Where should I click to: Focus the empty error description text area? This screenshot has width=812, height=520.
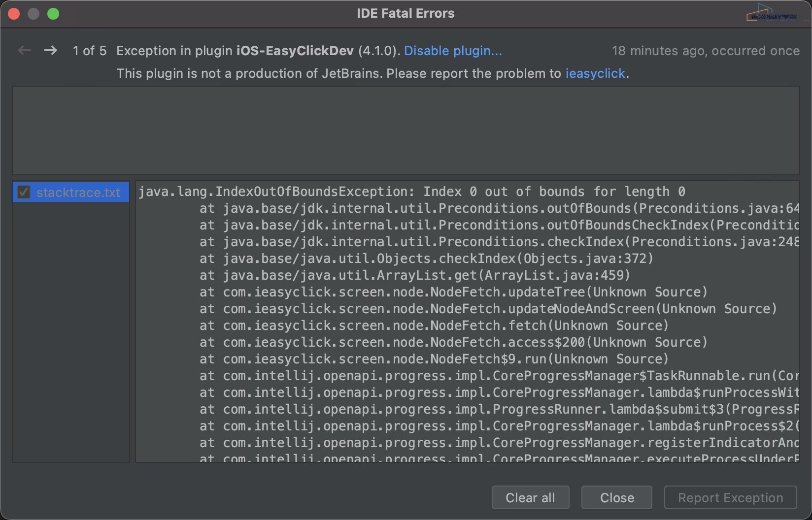[x=406, y=130]
